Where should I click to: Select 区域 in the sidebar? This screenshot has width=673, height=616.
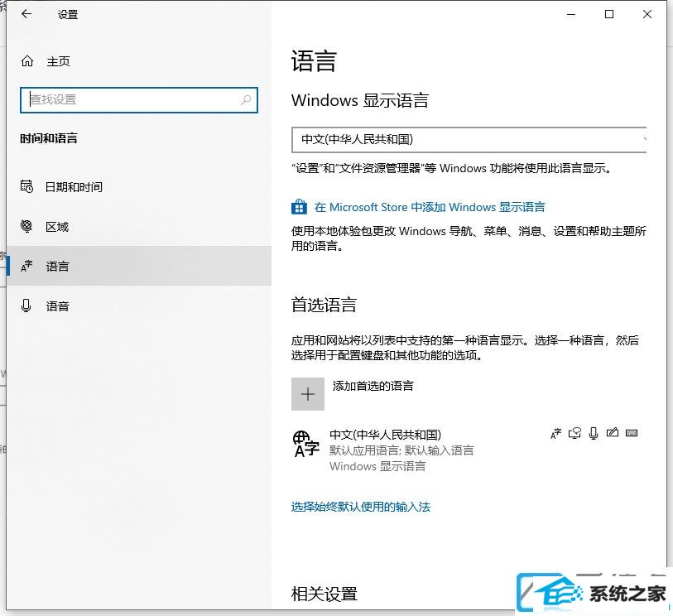[139, 226]
